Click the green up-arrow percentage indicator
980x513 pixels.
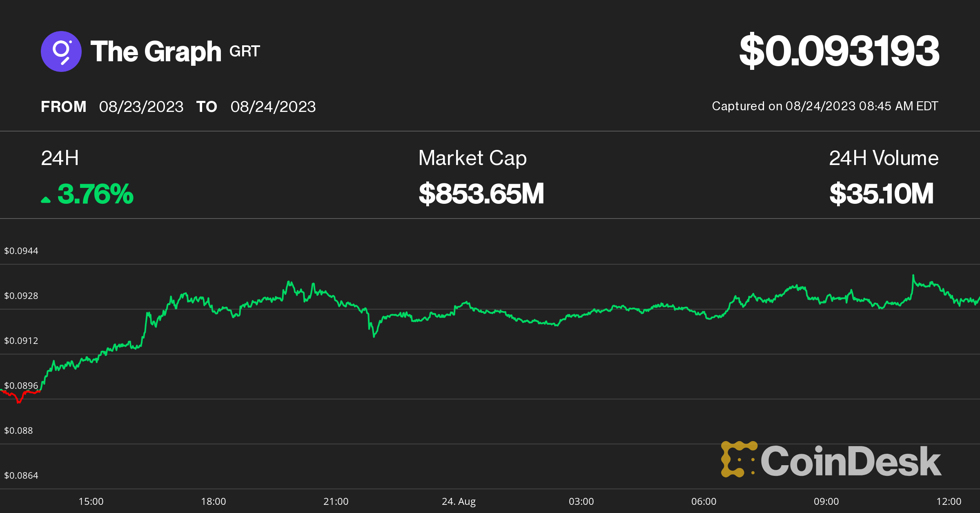point(46,199)
